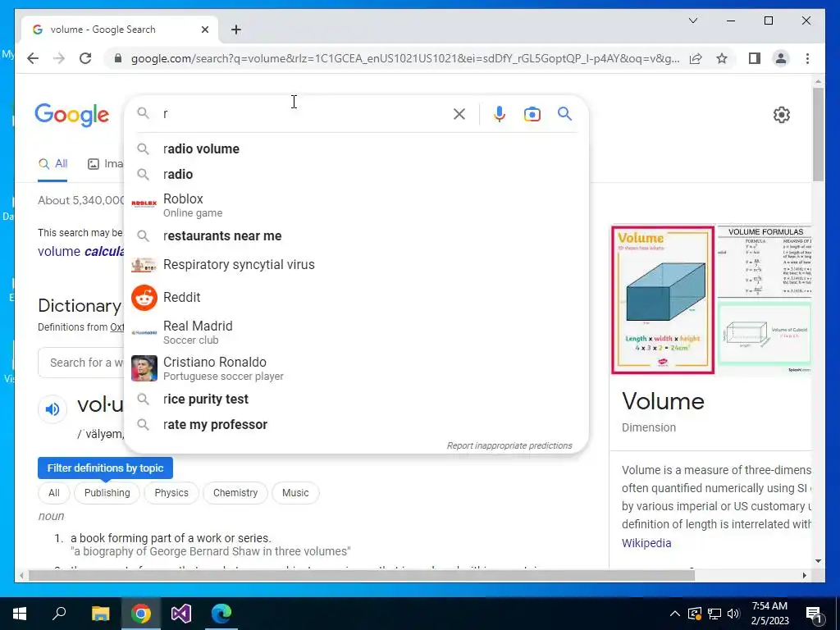Viewport: 840px width, 630px height.
Task: Choose the 'radio volume' suggestion
Action: pyautogui.click(x=356, y=149)
